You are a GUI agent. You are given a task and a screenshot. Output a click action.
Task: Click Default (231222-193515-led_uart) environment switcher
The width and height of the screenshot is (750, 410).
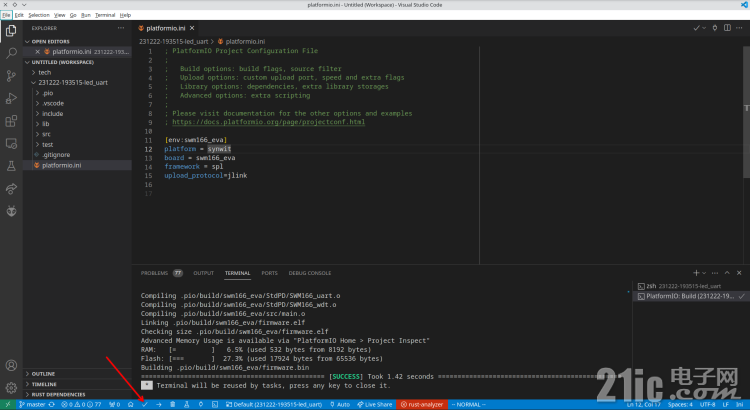pyautogui.click(x=274, y=405)
